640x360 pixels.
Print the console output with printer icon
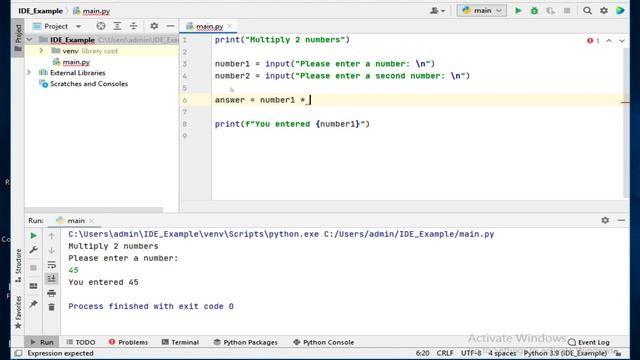[x=51, y=293]
